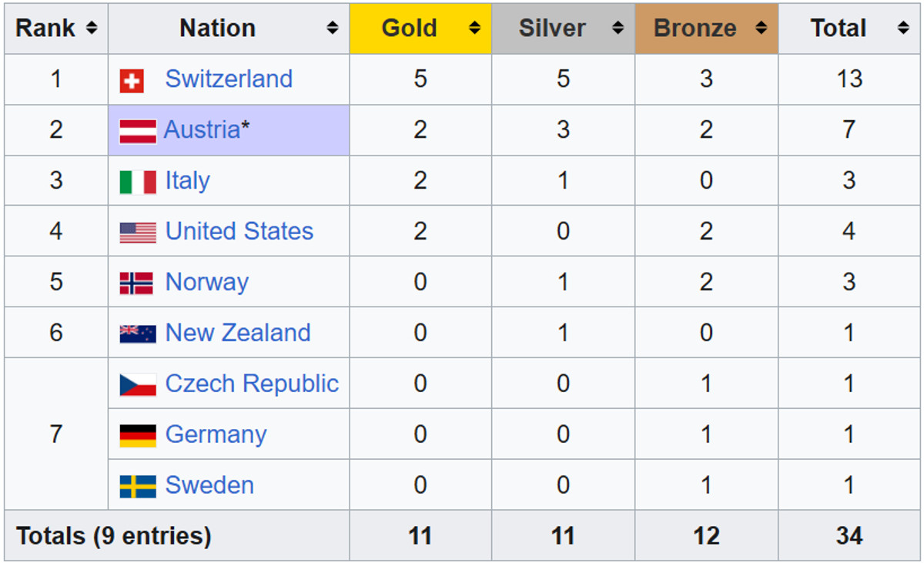Click the United States flag icon
The height and width of the screenshot is (563, 924).
(x=138, y=233)
